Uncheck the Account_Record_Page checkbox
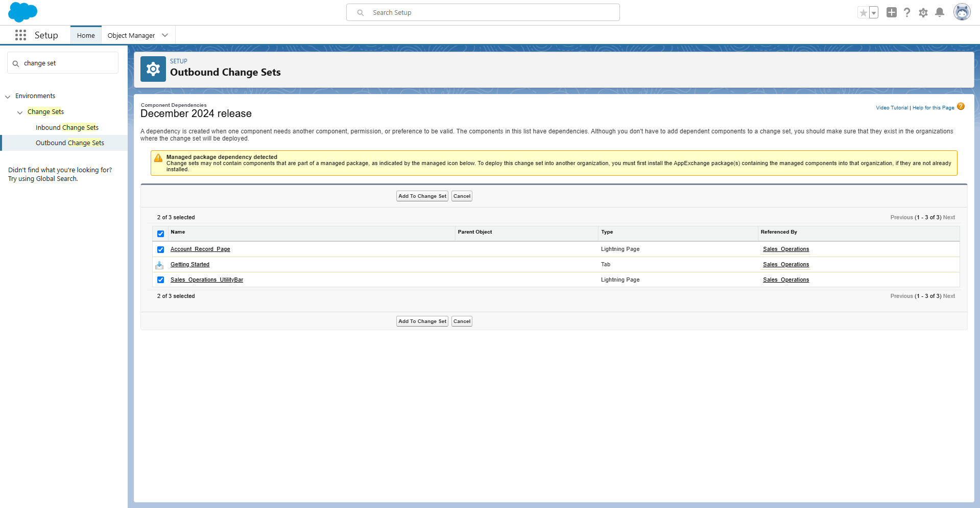 [161, 249]
